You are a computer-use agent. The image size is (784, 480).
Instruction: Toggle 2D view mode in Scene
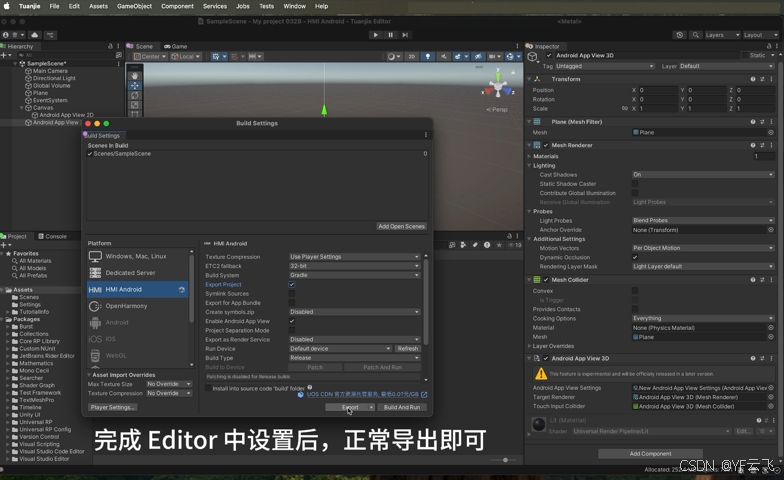[412, 56]
